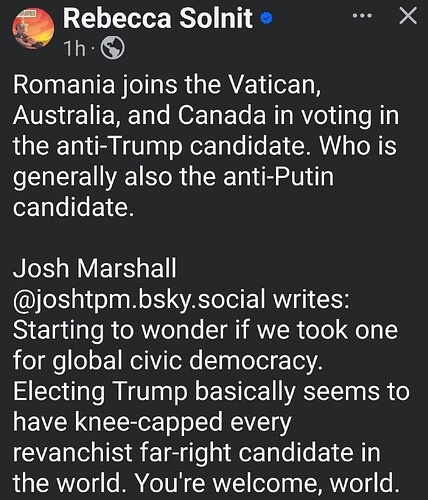Click the phrase revanchist far-right candidate
This screenshot has height=500, width=428.
183,453
